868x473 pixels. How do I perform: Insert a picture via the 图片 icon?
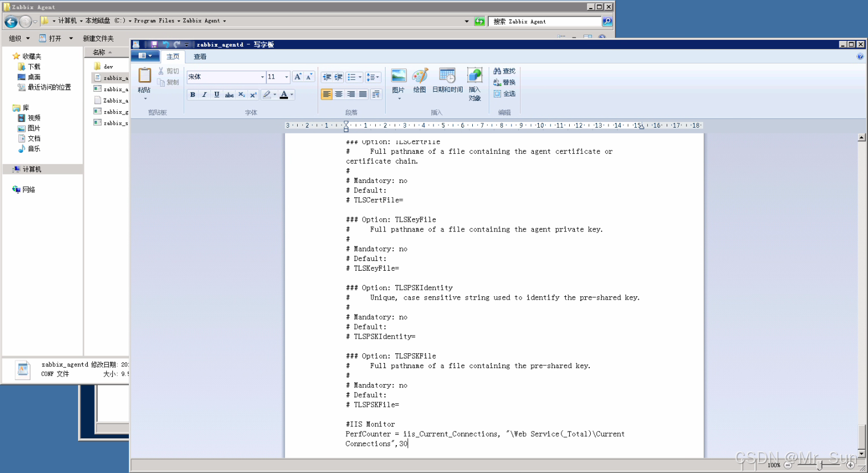tap(399, 76)
